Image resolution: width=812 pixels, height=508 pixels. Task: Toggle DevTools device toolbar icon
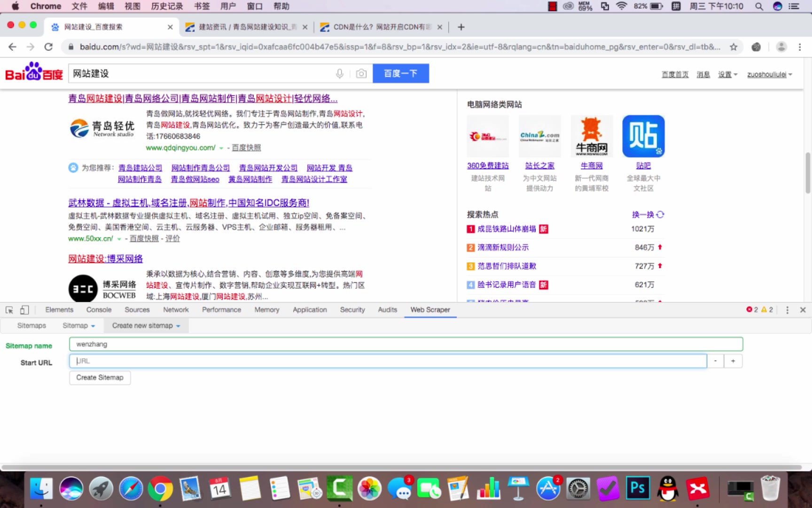pos(24,310)
